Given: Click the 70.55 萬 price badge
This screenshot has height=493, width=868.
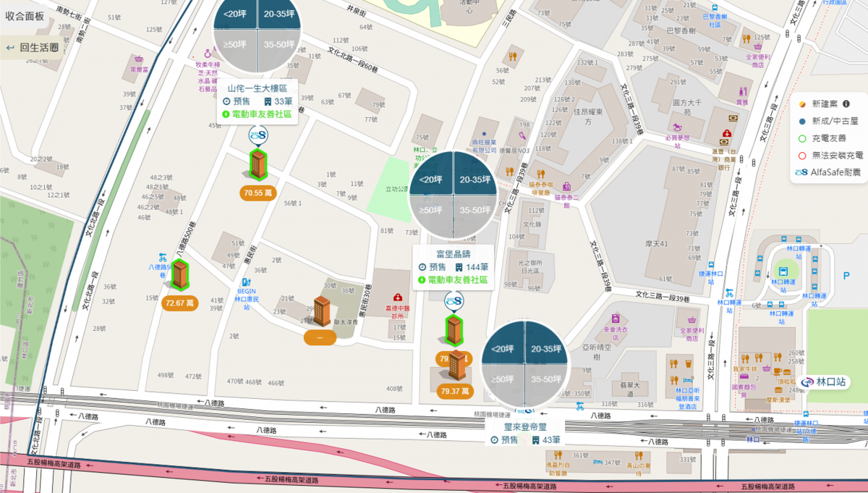Looking at the screenshot, I should click(x=258, y=193).
